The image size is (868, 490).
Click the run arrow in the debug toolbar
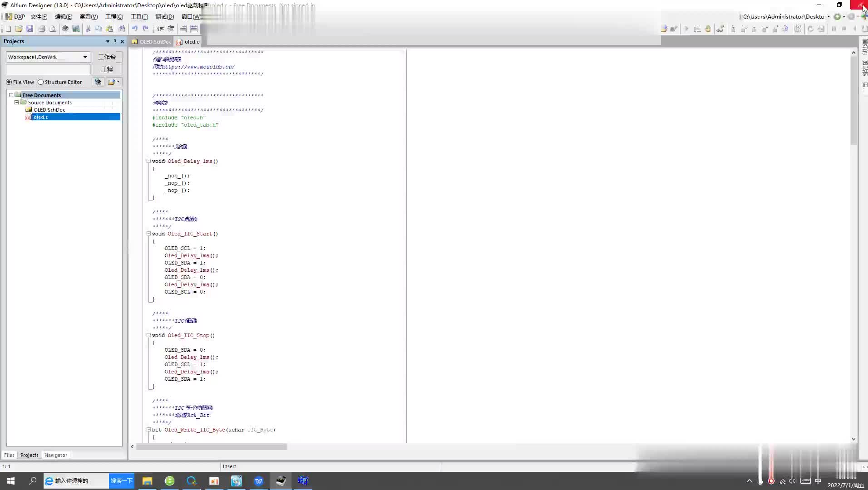[686, 29]
